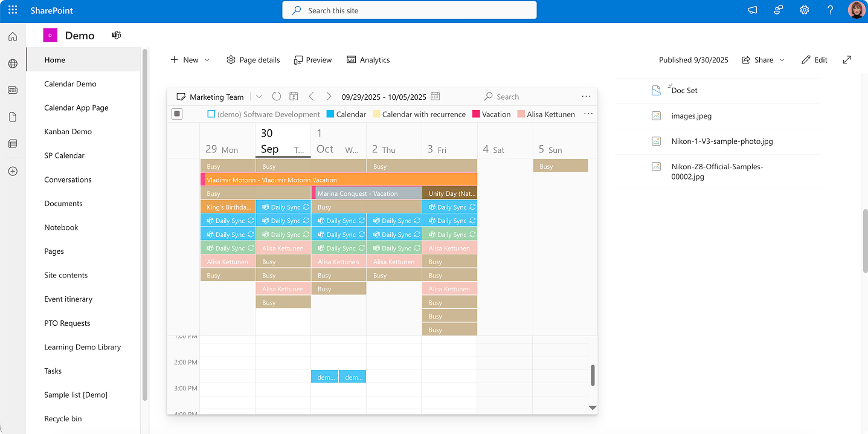Toggle the select-all calendars checkbox

[177, 114]
